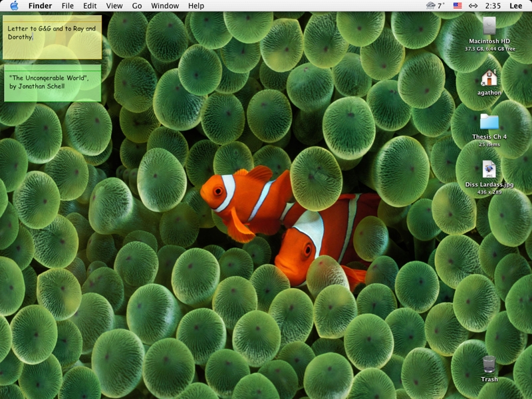
Task: Open the Apple menu
Action: 13,6
